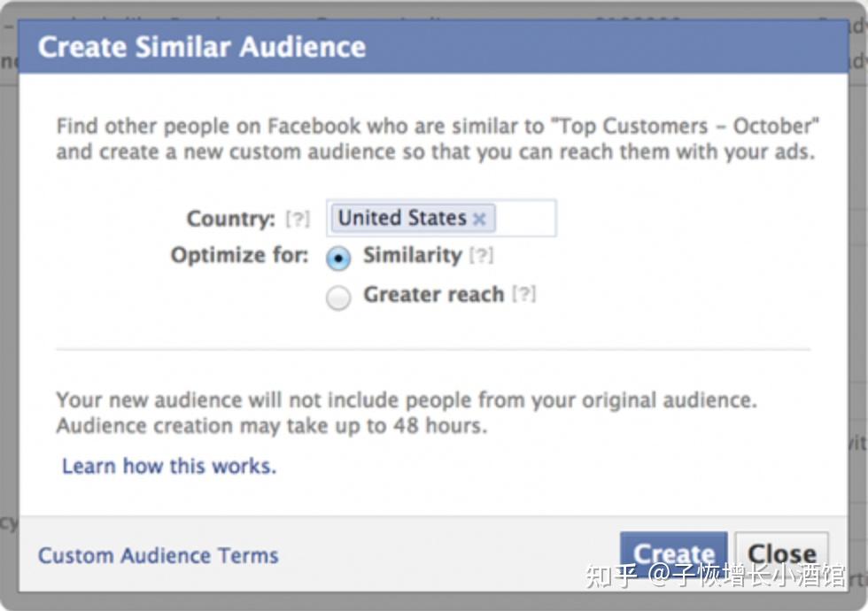Image resolution: width=868 pixels, height=611 pixels.
Task: Open the Learn how this works link
Action: [169, 466]
